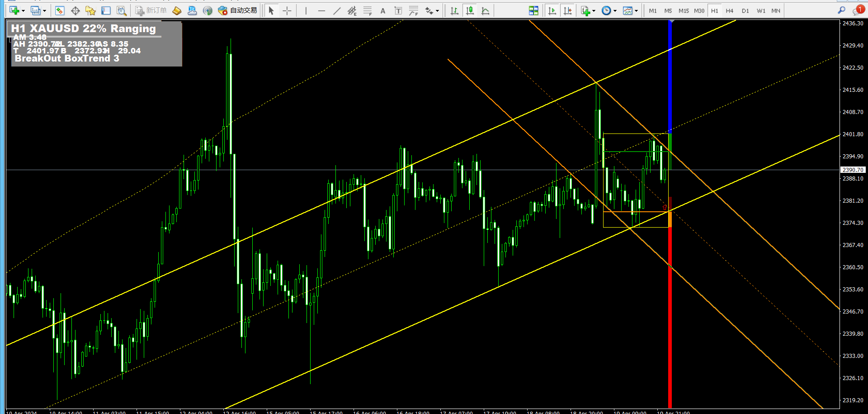This screenshot has width=868, height=414.
Task: Select the trendline drawing tool
Action: (337, 10)
